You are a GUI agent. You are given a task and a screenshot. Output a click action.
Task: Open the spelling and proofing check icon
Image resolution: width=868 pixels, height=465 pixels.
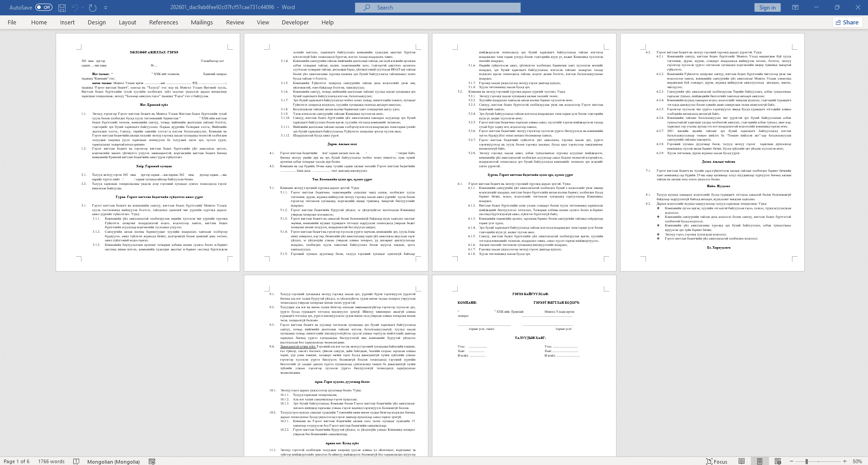tap(76, 461)
